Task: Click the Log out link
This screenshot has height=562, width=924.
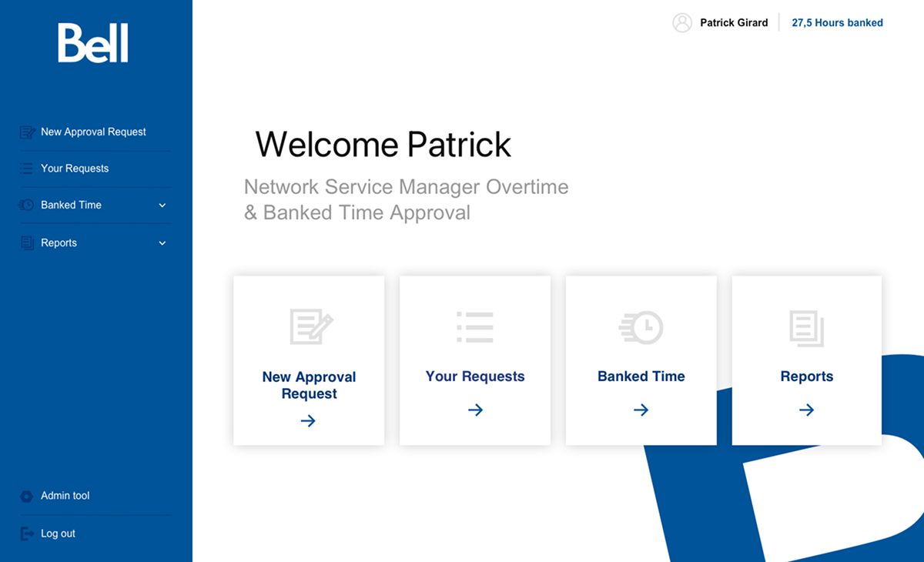Action: (58, 534)
